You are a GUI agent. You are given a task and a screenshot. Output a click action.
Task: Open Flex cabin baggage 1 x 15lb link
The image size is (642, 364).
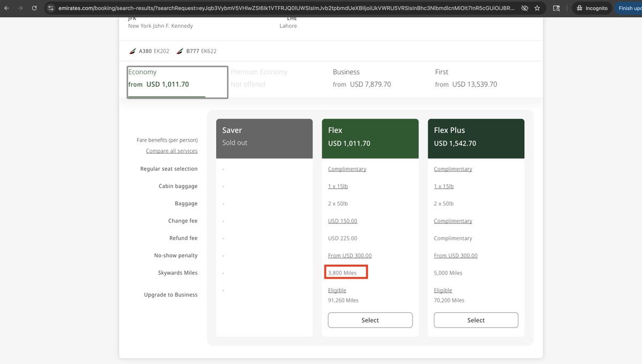[x=338, y=187]
